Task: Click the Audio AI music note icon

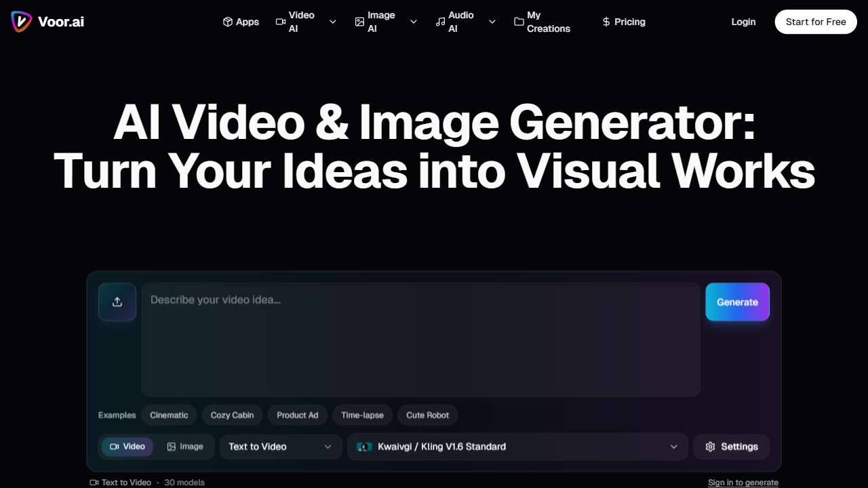Action: 441,22
